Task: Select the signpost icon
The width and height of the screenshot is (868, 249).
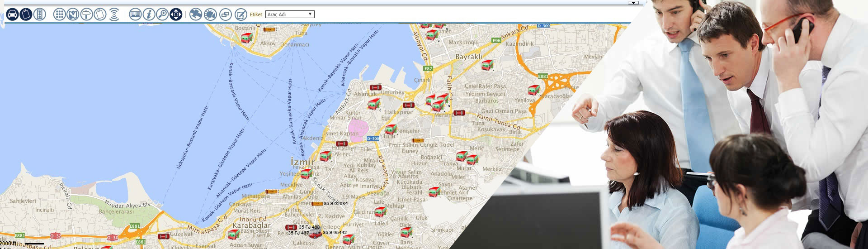Action: tap(86, 14)
